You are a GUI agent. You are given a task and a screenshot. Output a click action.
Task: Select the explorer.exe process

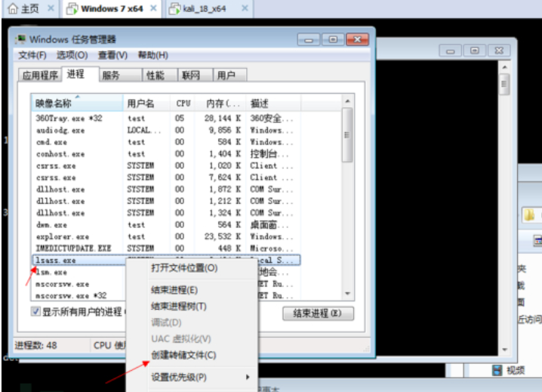click(x=166, y=236)
